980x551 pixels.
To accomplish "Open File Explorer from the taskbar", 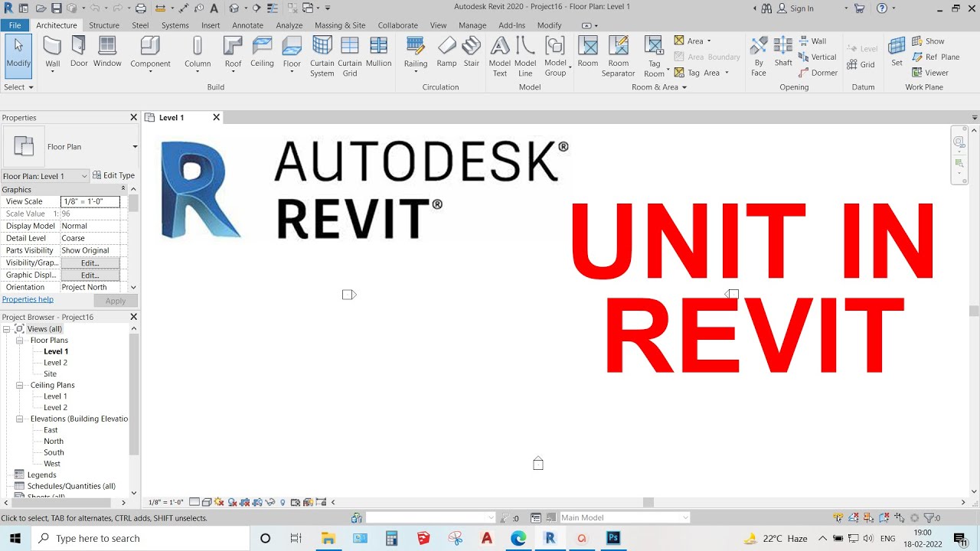I will tap(328, 539).
